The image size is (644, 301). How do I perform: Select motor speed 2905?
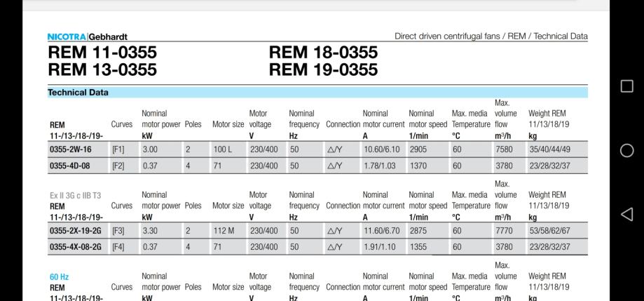pos(418,149)
